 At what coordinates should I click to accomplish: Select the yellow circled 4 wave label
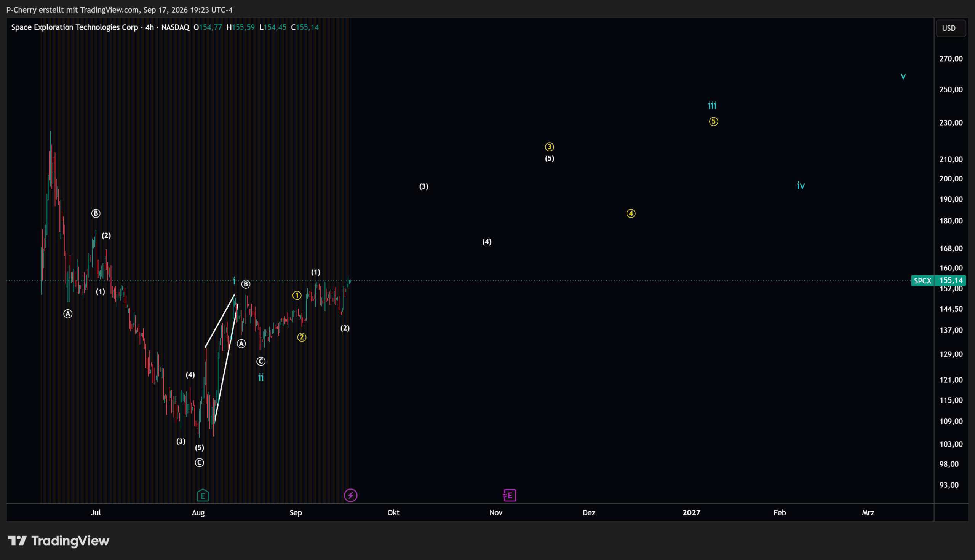[630, 213]
